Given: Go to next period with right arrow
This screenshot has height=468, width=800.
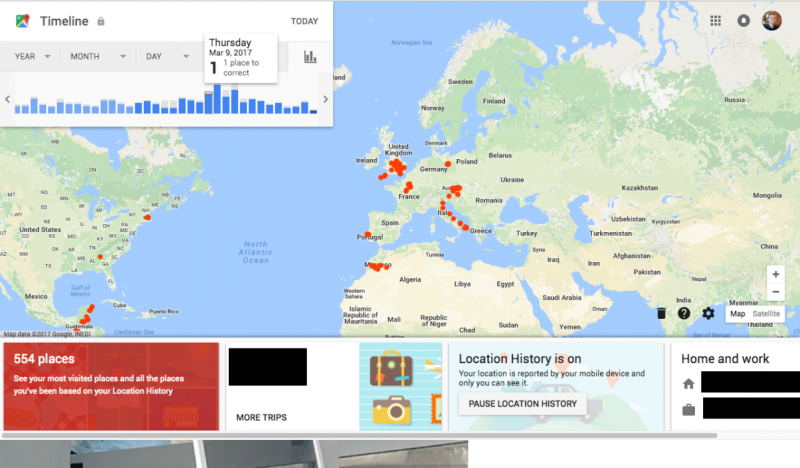Looking at the screenshot, I should click(x=326, y=100).
